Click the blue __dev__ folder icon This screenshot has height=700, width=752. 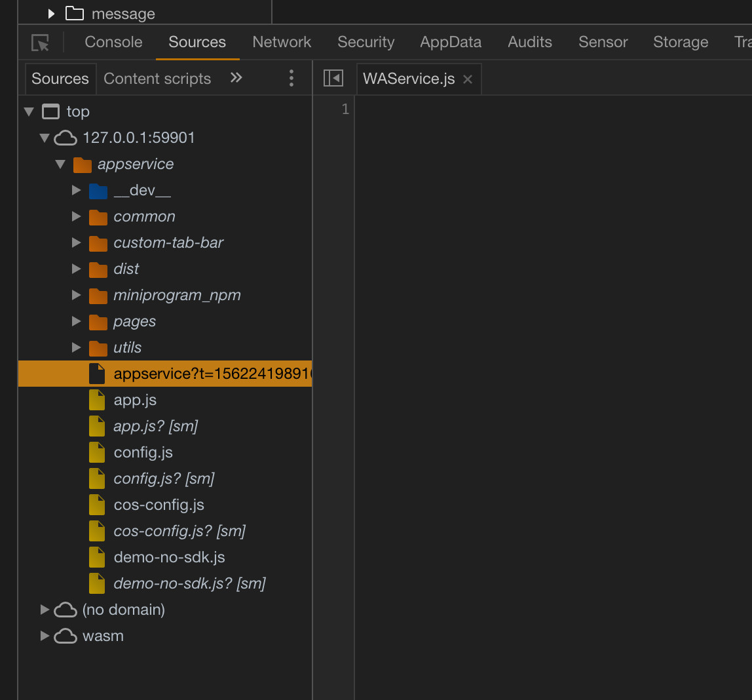point(98,191)
